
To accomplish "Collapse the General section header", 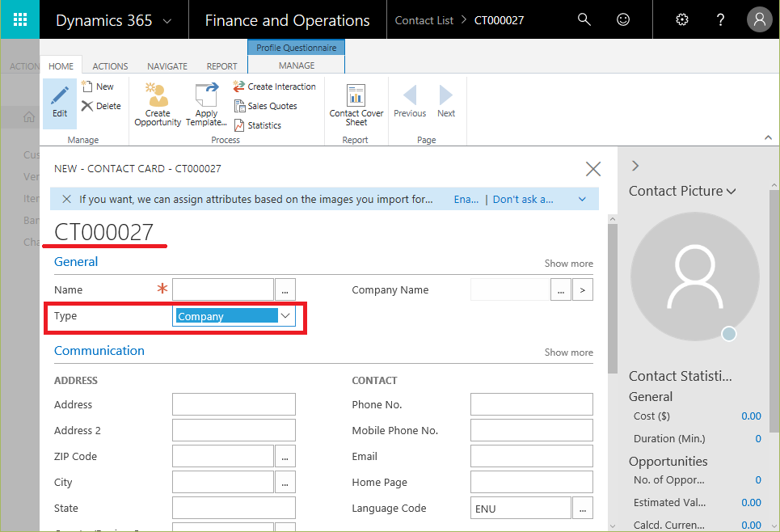I will coord(76,262).
